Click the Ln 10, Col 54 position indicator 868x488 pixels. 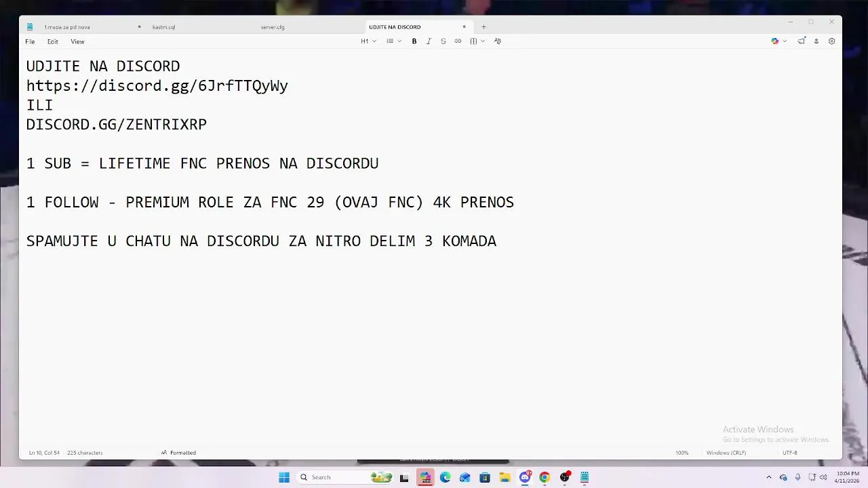[x=44, y=453]
